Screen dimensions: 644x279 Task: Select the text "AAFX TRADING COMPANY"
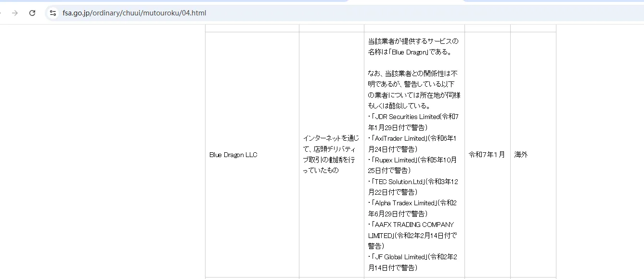(x=414, y=225)
